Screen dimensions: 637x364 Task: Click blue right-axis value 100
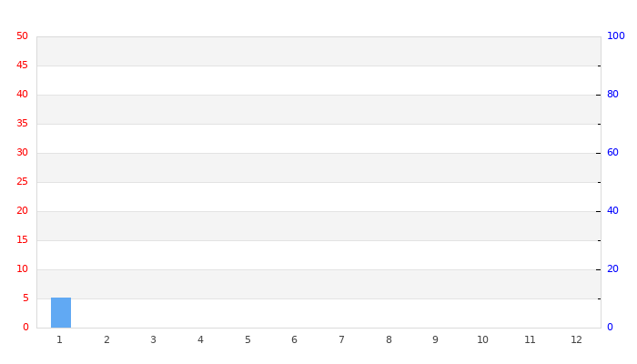[x=616, y=36]
